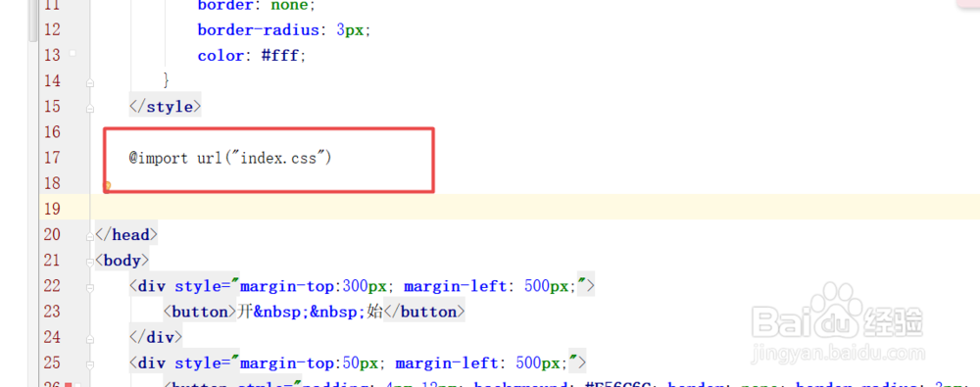Screen dimensions: 980x387
Task: Toggle the fold marker beside </head> line 20
Action: [90, 236]
